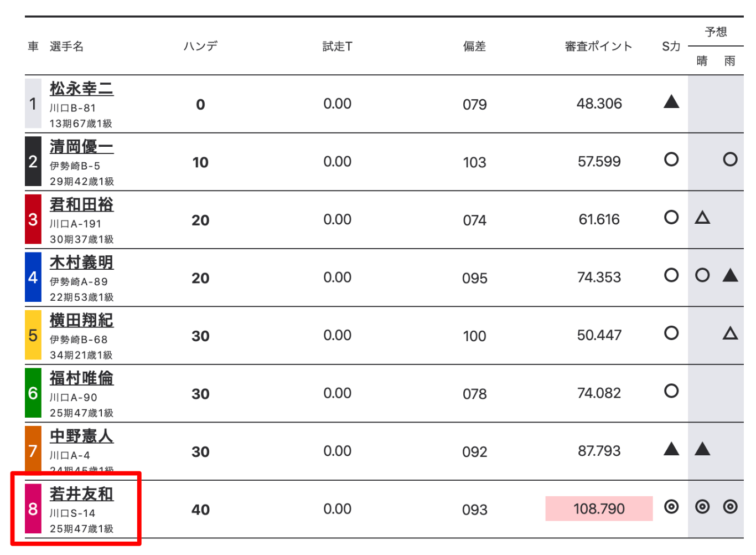Open racer 木村義明 profile link
The width and height of the screenshot is (756, 555).
coord(81,263)
